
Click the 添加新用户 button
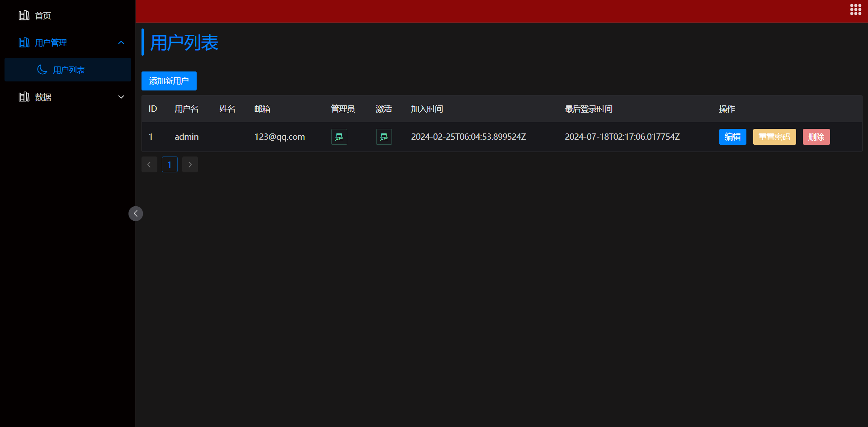coord(169,81)
